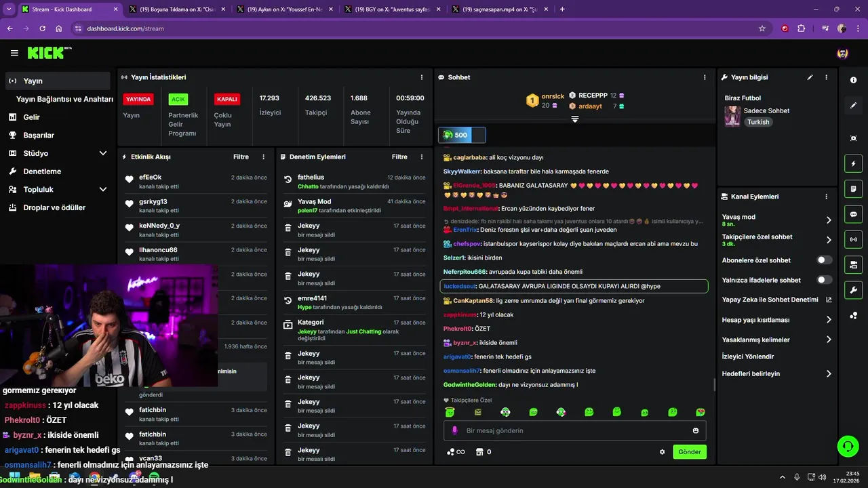868x488 pixels.
Task: Open İzleyici Yönlendir option
Action: coord(748,357)
